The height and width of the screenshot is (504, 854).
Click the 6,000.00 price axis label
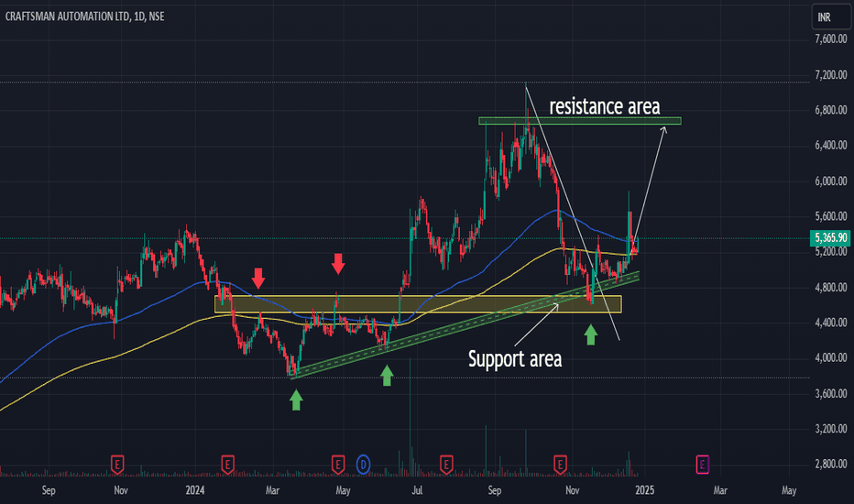[x=830, y=181]
